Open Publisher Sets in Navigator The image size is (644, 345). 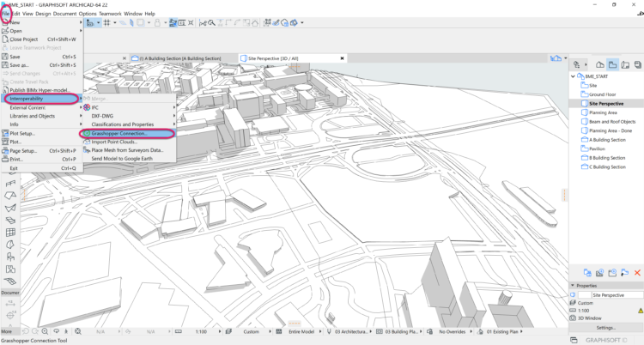(x=638, y=64)
